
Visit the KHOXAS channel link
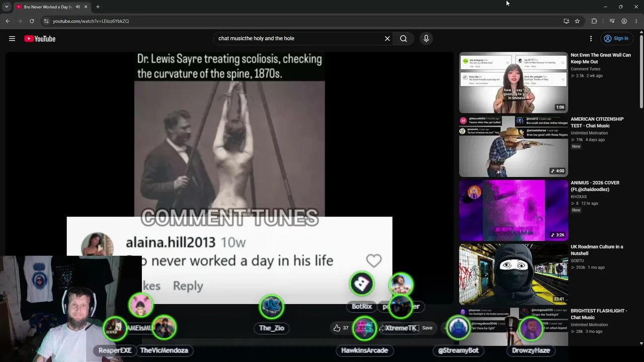579,197
